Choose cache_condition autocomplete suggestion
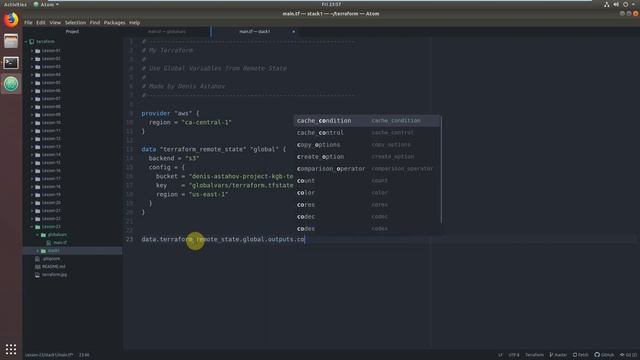The height and width of the screenshot is (360, 640). coord(367,121)
